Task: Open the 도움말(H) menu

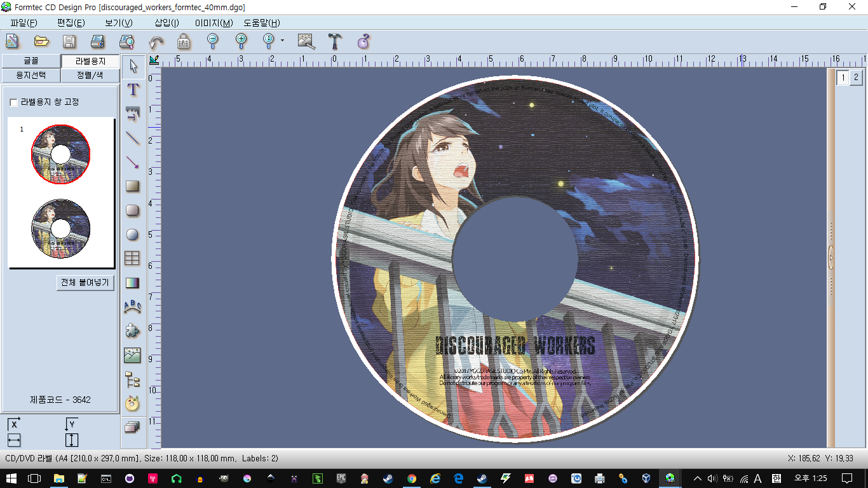Action: pyautogui.click(x=262, y=23)
